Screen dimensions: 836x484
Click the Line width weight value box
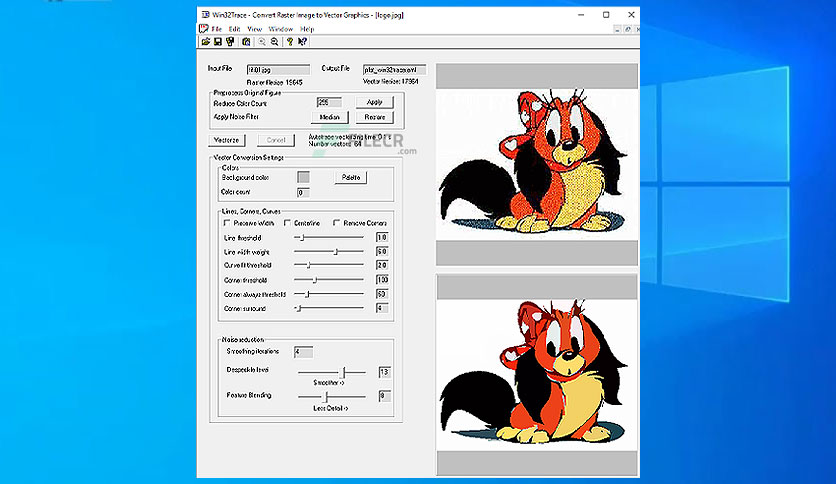[382, 252]
